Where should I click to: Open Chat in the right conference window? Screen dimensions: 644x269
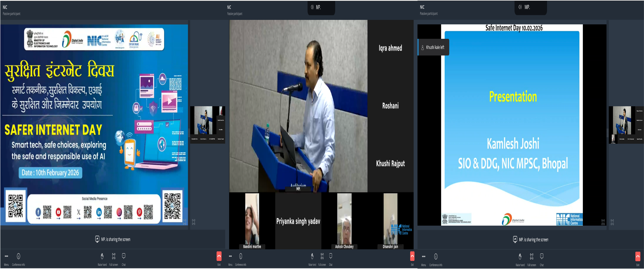(x=542, y=256)
